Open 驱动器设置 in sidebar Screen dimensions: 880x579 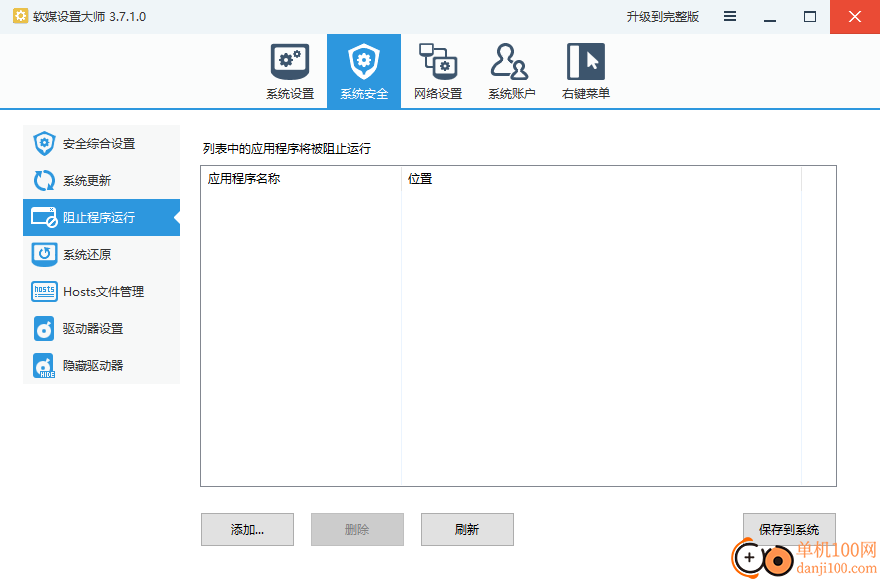click(x=102, y=329)
